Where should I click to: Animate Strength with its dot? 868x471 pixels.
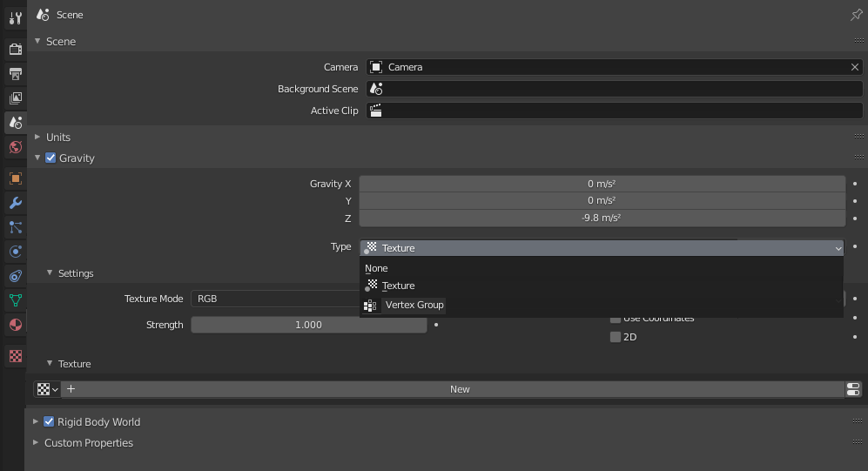[436, 325]
